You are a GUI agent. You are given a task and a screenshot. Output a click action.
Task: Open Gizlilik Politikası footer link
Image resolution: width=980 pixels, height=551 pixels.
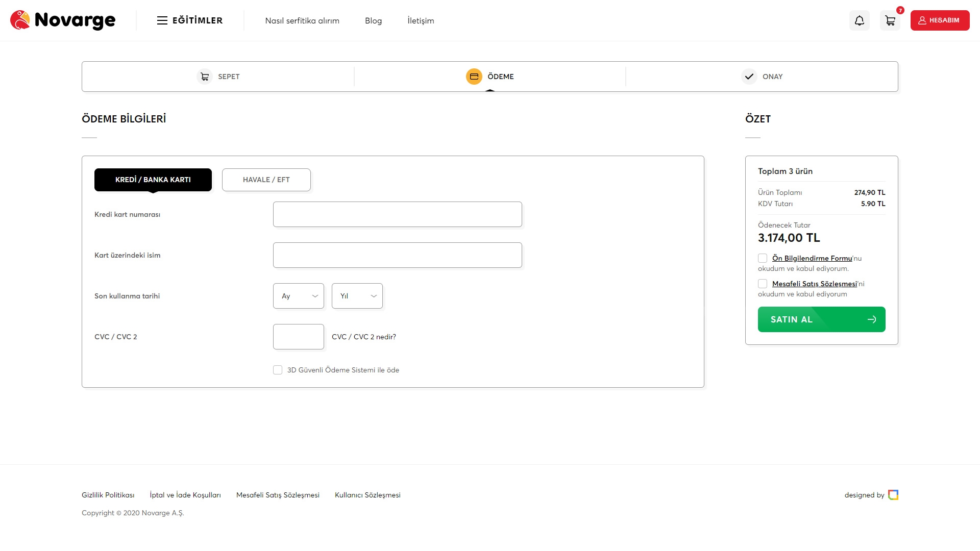pyautogui.click(x=108, y=495)
